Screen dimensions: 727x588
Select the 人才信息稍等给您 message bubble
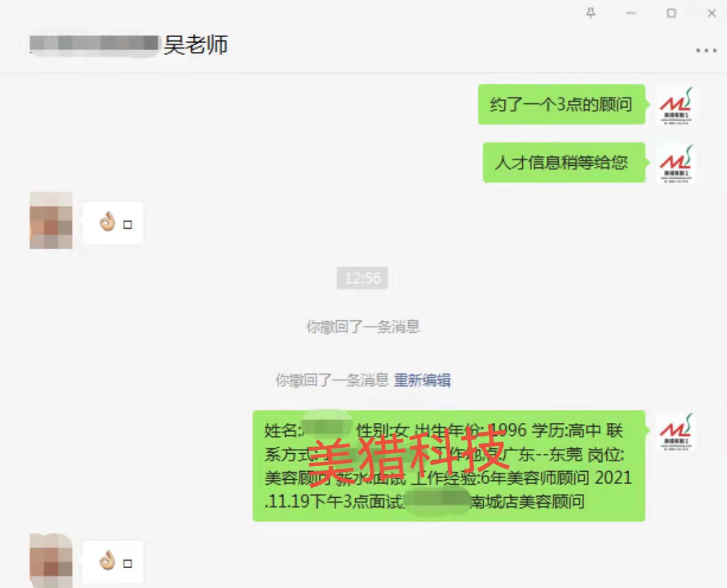point(564,163)
